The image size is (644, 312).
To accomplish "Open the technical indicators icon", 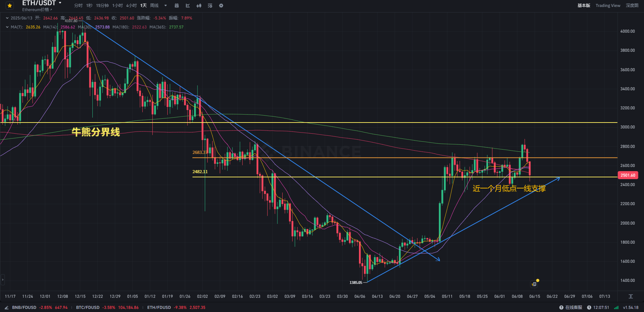I will 210,6.
